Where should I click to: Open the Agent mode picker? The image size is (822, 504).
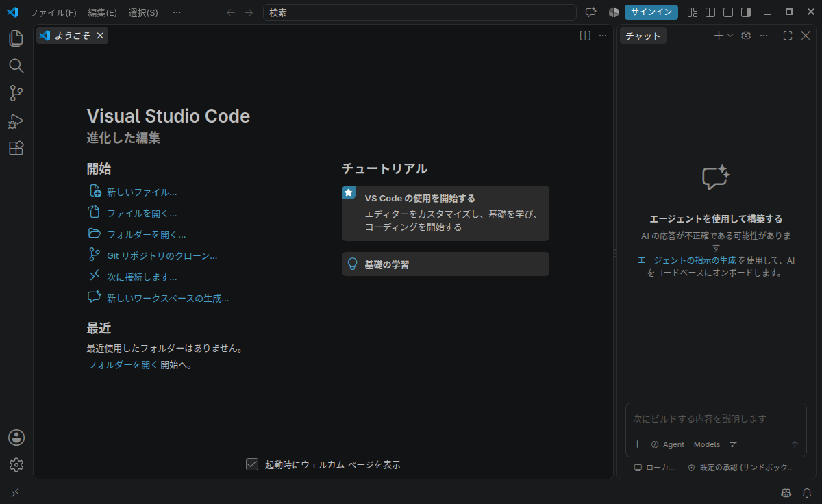(668, 444)
